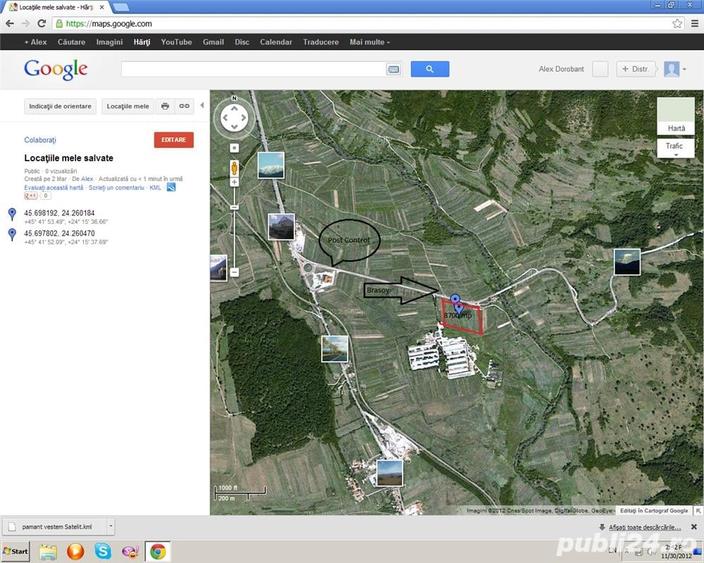Click Afișați toate descărcările link
This screenshot has width=704, height=563.
point(645,527)
